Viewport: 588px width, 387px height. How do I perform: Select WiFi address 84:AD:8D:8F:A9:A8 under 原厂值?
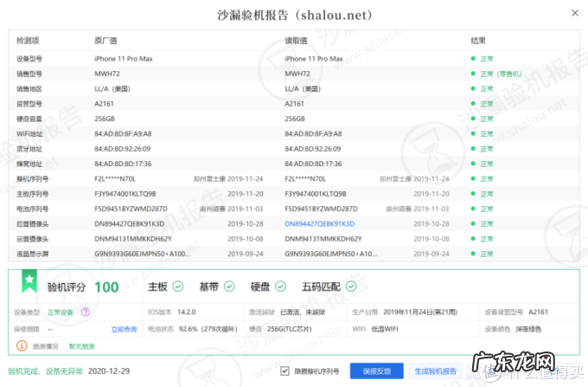[x=123, y=133]
